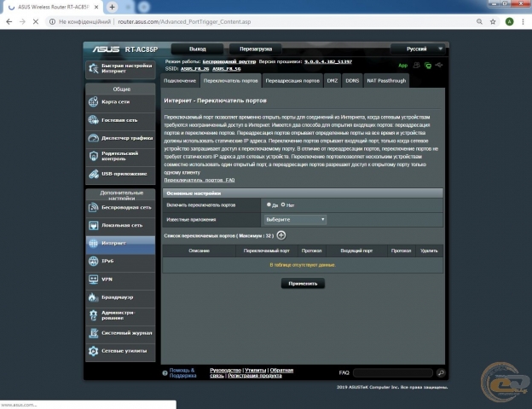Viewport: 532px width, 409px height.
Task: Open Network Map (Карта сети) icon
Action: [93, 101]
